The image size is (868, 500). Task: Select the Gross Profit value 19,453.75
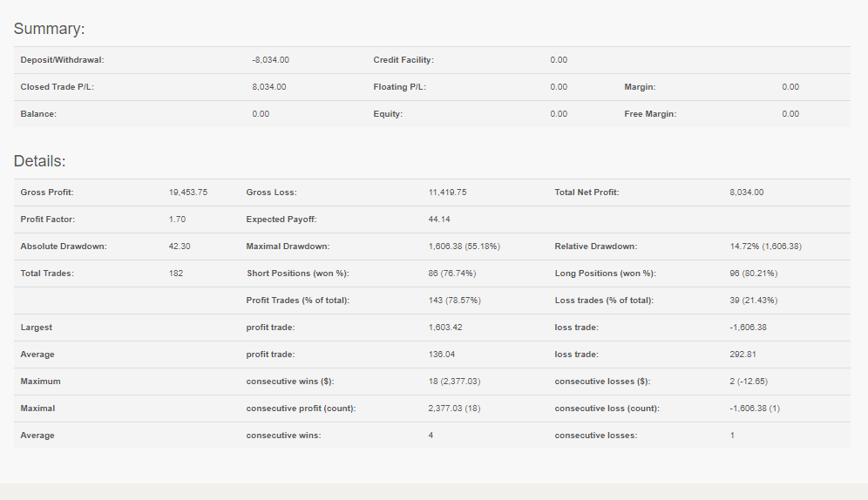(188, 193)
